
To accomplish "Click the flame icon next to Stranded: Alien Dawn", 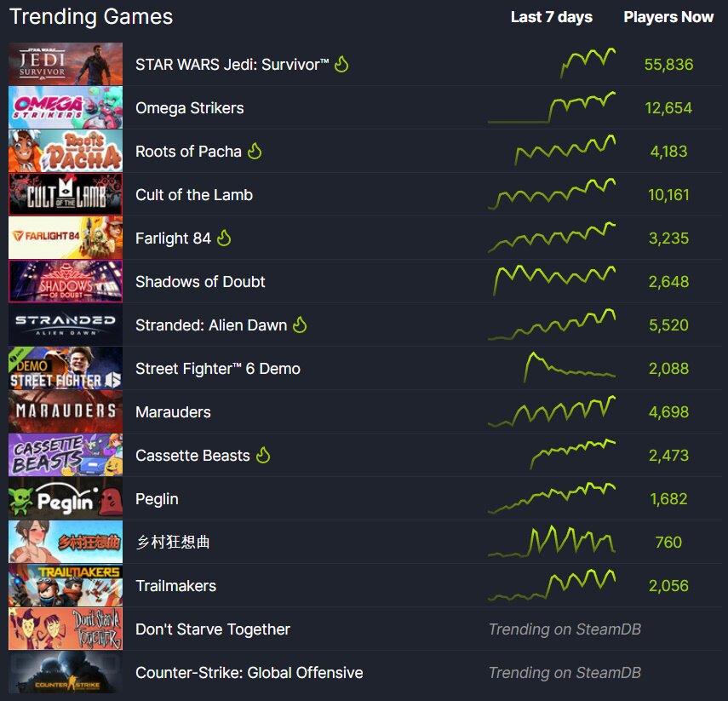I will pyautogui.click(x=300, y=325).
